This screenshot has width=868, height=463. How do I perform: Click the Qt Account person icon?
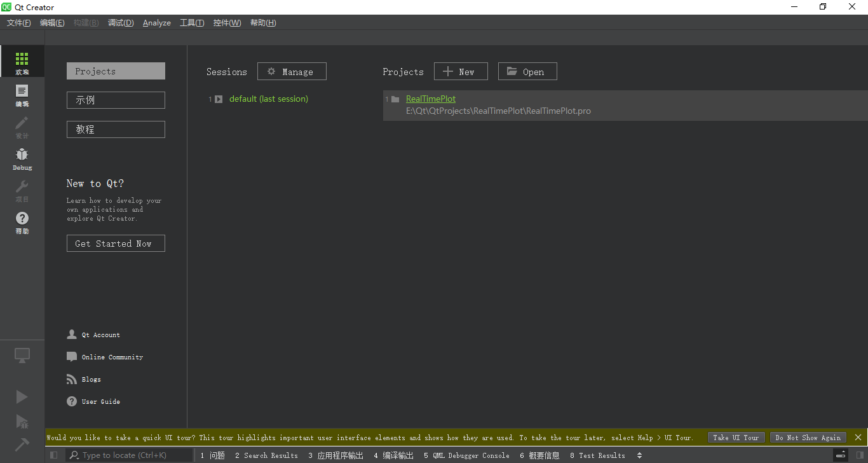72,335
